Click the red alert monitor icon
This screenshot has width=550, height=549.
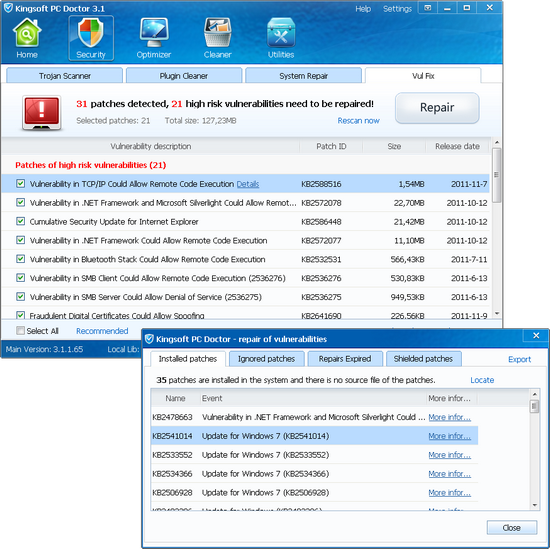tap(41, 113)
